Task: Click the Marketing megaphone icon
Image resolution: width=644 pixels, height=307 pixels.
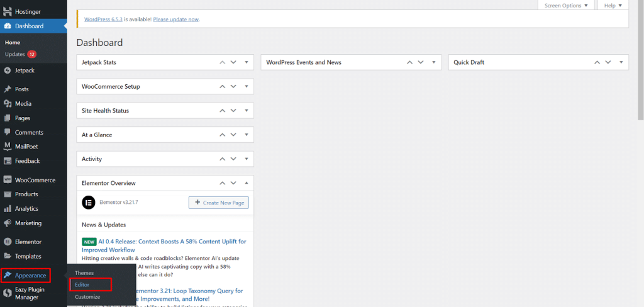Action: (x=8, y=223)
